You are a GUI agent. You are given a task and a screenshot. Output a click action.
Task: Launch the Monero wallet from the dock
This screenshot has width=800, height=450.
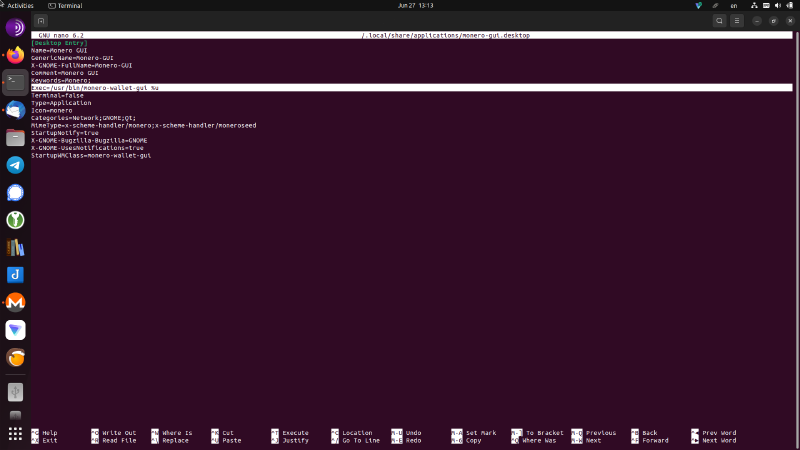[15, 302]
